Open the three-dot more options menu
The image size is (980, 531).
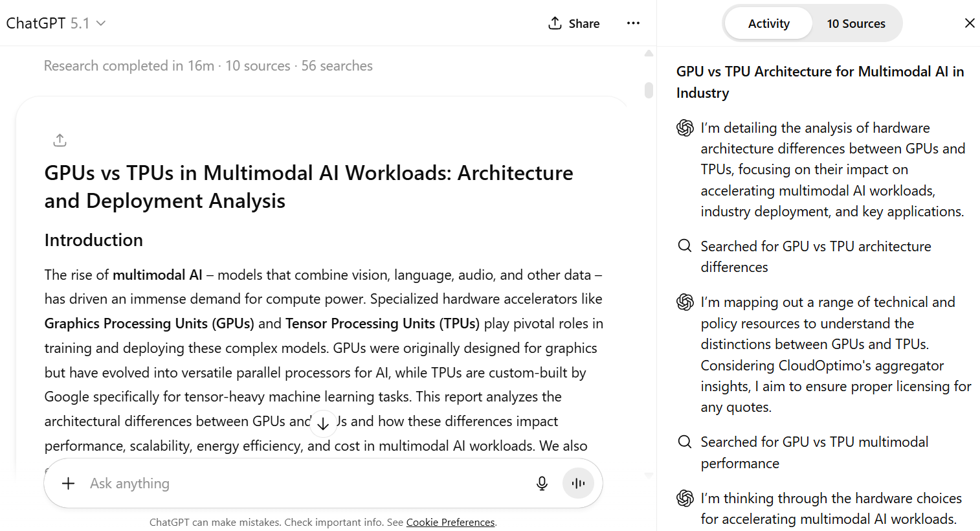point(633,23)
